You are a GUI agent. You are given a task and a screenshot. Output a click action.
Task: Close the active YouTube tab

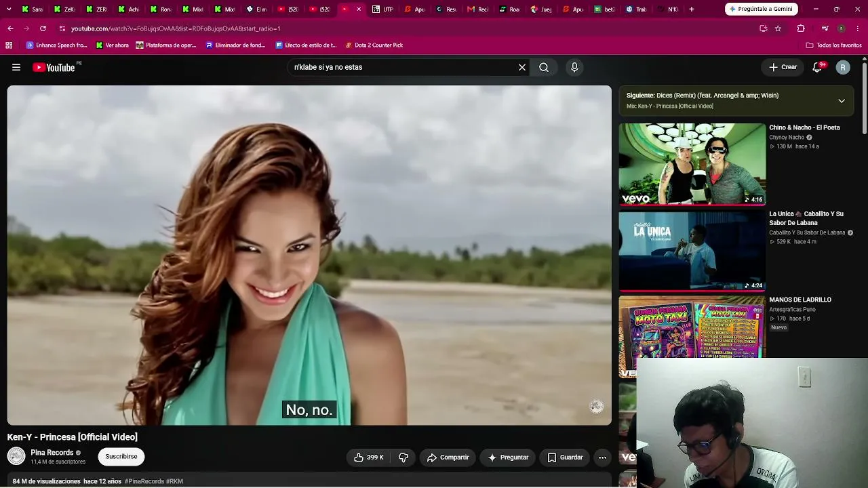click(x=359, y=9)
